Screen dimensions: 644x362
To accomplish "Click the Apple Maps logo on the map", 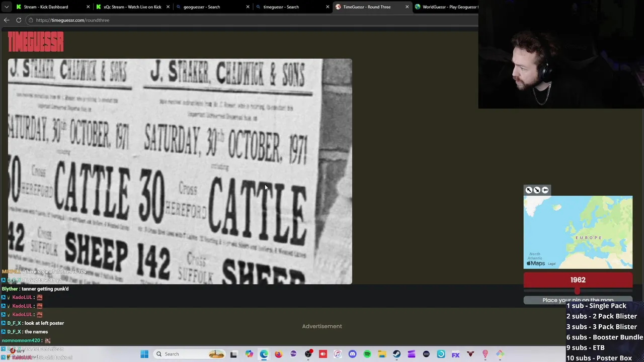I will (x=536, y=263).
